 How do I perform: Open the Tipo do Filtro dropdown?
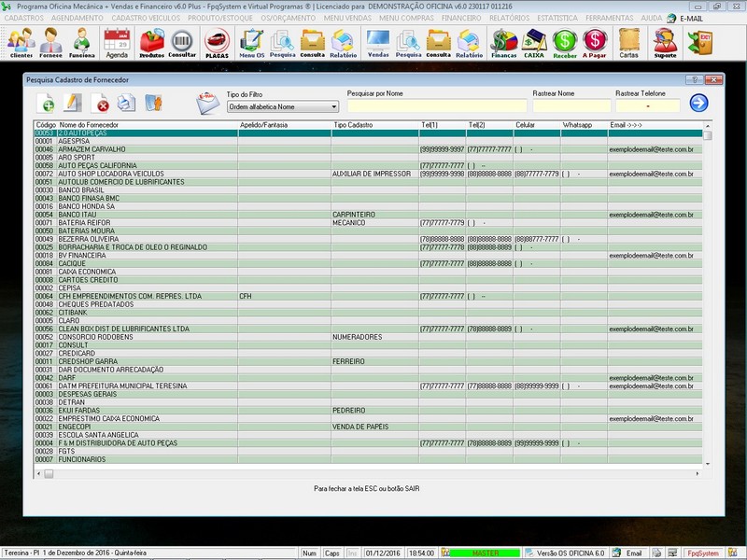(283, 106)
